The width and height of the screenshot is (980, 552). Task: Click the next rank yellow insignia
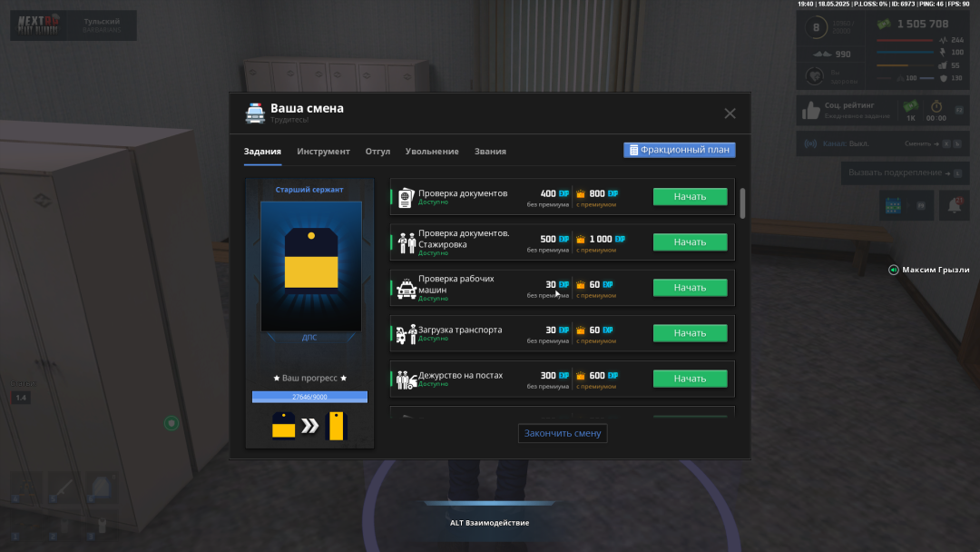tap(337, 426)
